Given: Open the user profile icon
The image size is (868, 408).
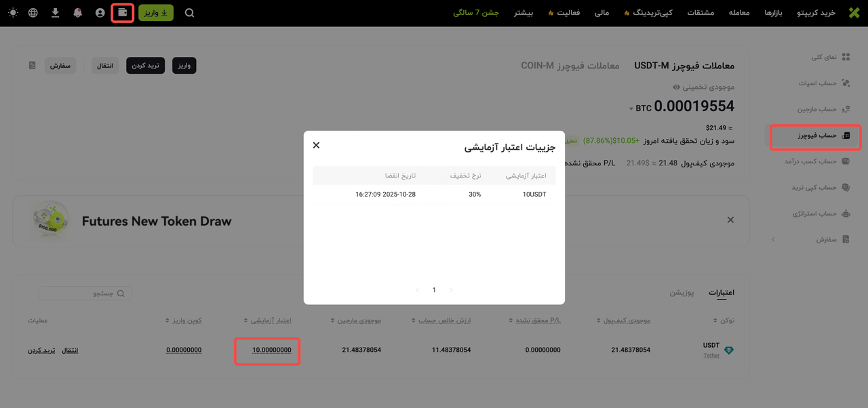Looking at the screenshot, I should (x=100, y=13).
